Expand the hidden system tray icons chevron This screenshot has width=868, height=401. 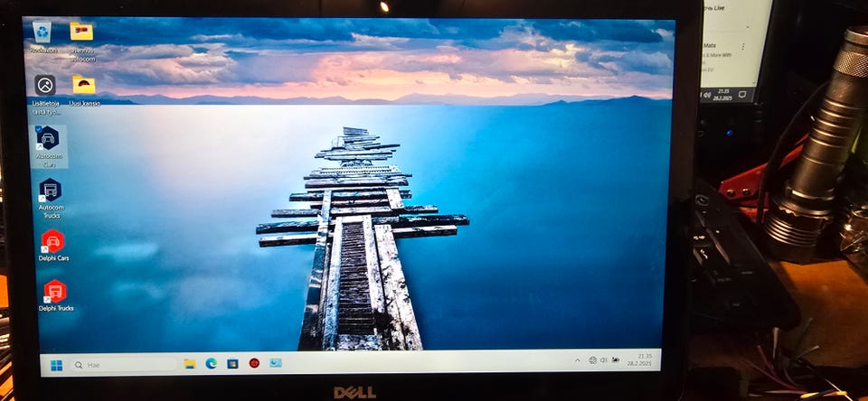(x=578, y=360)
